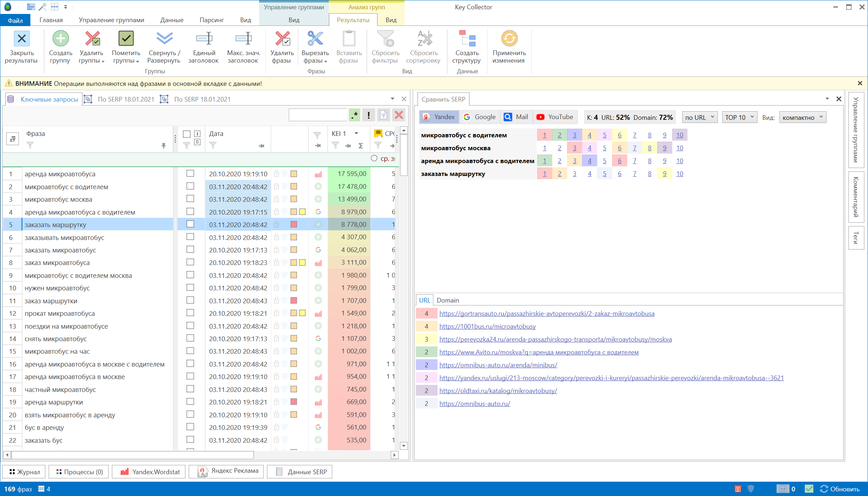Image resolution: width=868 pixels, height=496 pixels.
Task: Click the regex filter icon near search box
Action: 354,115
